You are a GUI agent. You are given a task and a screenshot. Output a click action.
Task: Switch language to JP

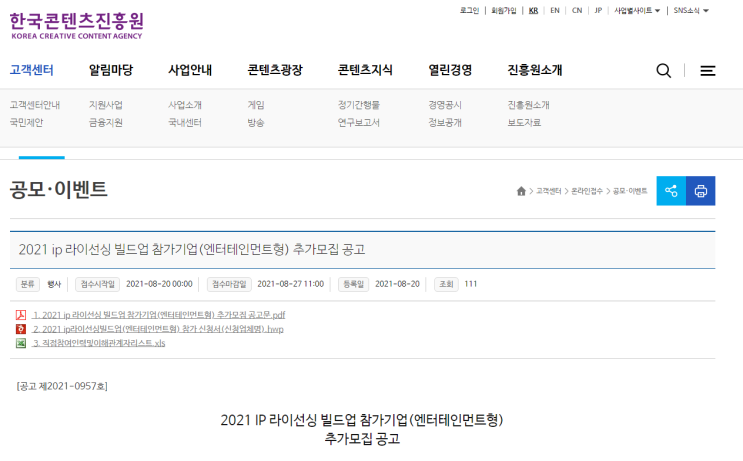598,10
